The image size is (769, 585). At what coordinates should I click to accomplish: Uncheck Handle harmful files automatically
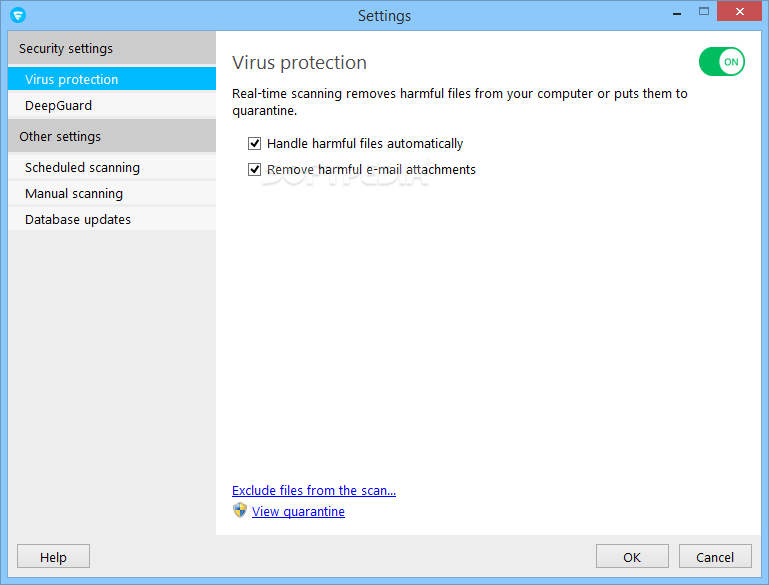coord(254,144)
